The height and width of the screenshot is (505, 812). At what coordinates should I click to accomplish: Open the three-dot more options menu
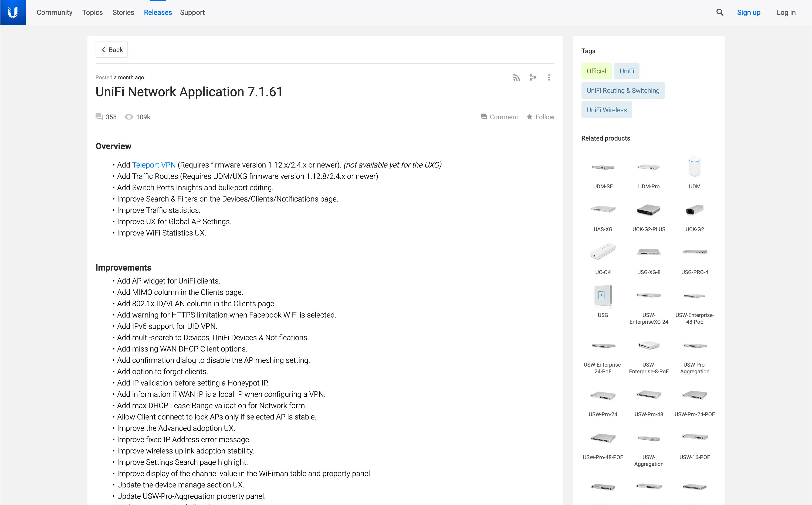coord(549,77)
